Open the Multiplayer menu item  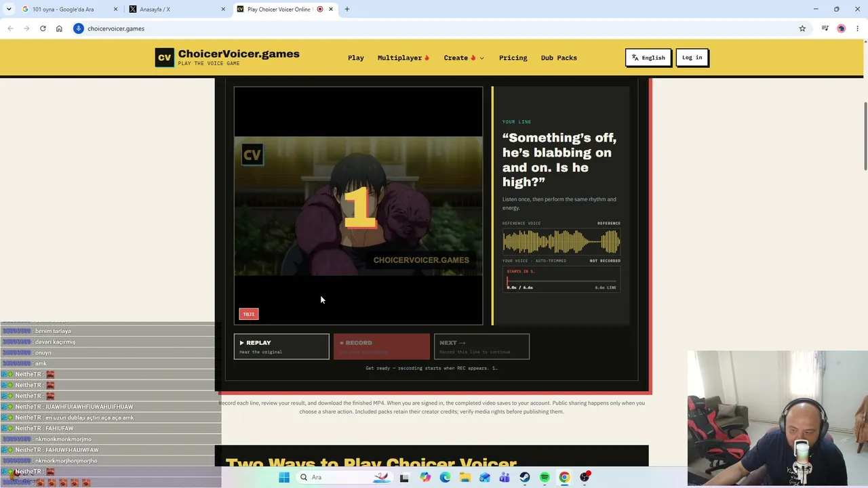click(x=403, y=58)
